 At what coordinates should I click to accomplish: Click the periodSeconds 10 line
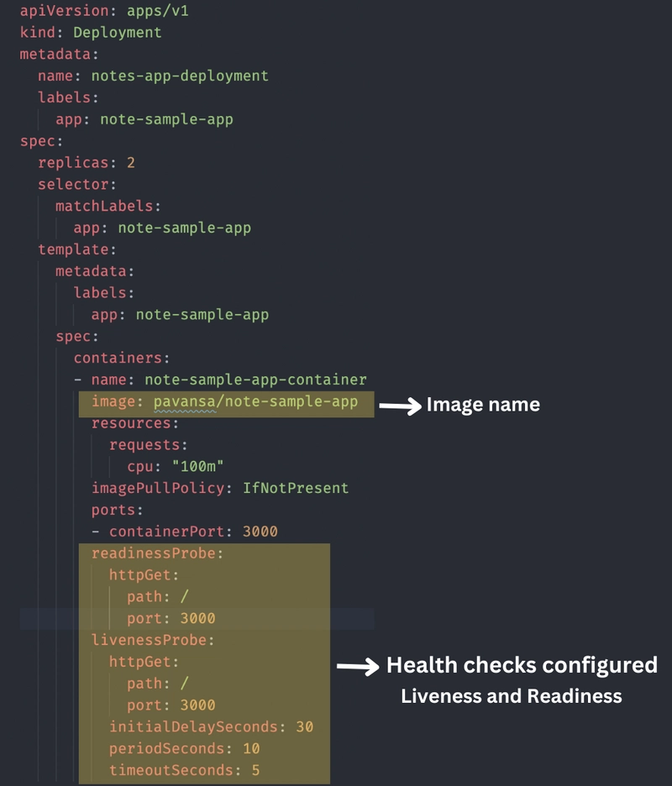point(184,748)
